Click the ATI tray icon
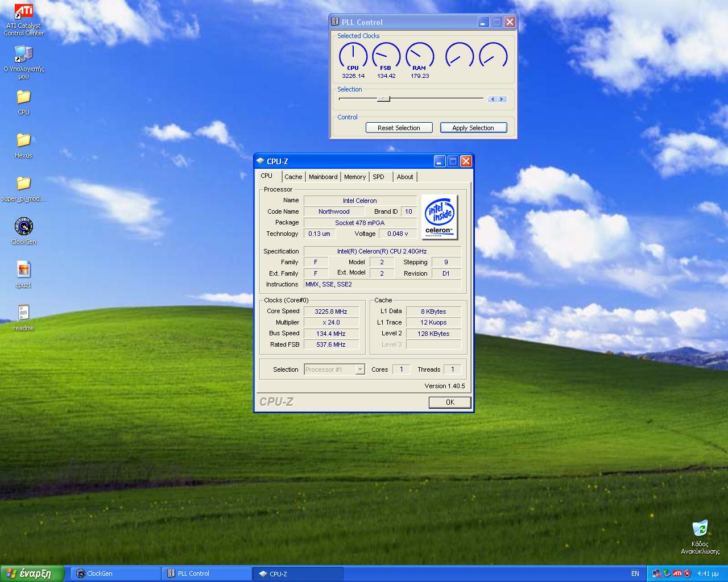The image size is (728, 582). (677, 573)
